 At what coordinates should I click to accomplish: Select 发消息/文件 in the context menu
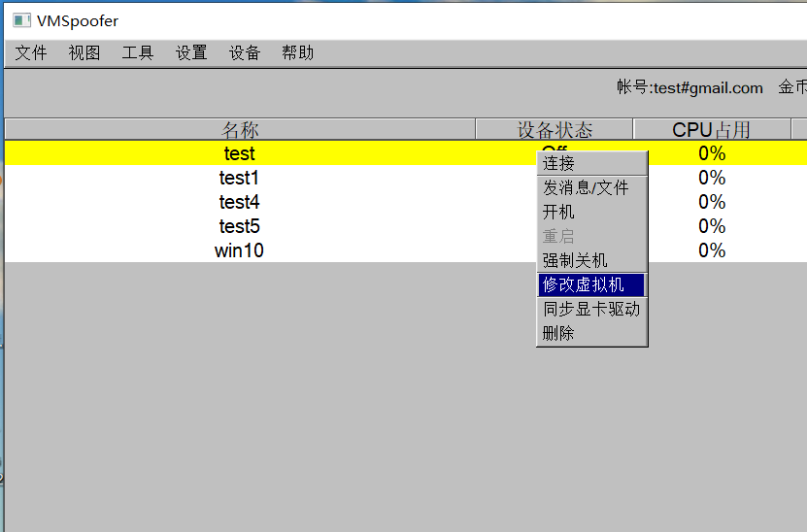pos(586,187)
